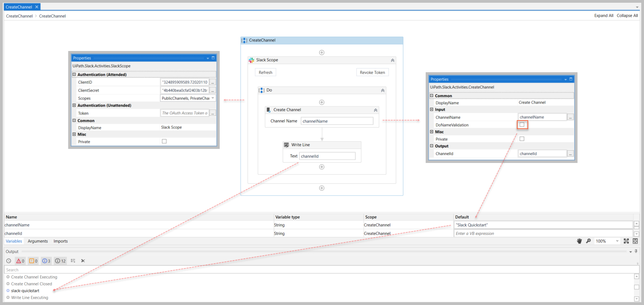Collapse the Input property section
This screenshot has width=644, height=305.
coord(432,109)
